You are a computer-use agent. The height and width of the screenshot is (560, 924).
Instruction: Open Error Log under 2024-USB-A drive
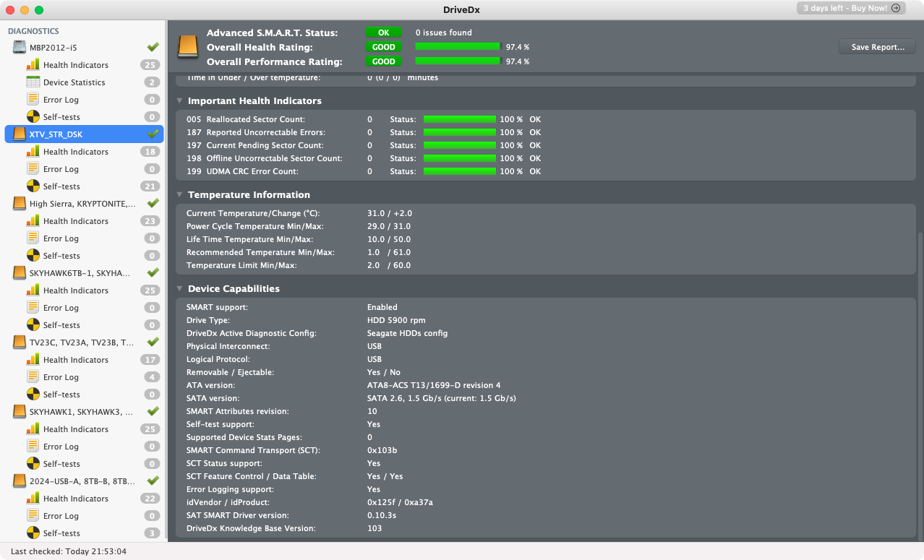click(61, 516)
